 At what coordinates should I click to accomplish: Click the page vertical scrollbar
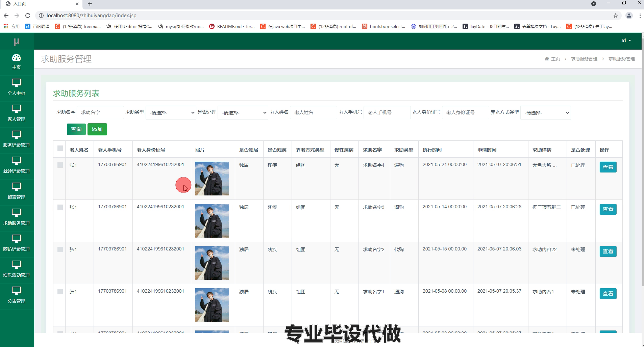[643, 162]
